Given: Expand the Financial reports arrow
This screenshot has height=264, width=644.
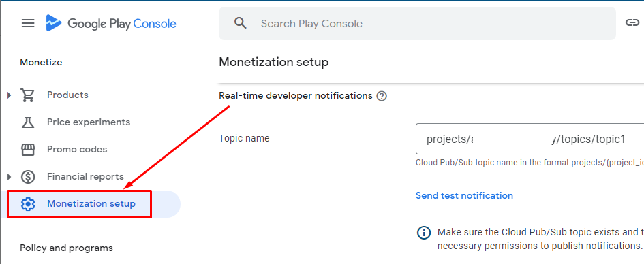Looking at the screenshot, I should click(9, 177).
